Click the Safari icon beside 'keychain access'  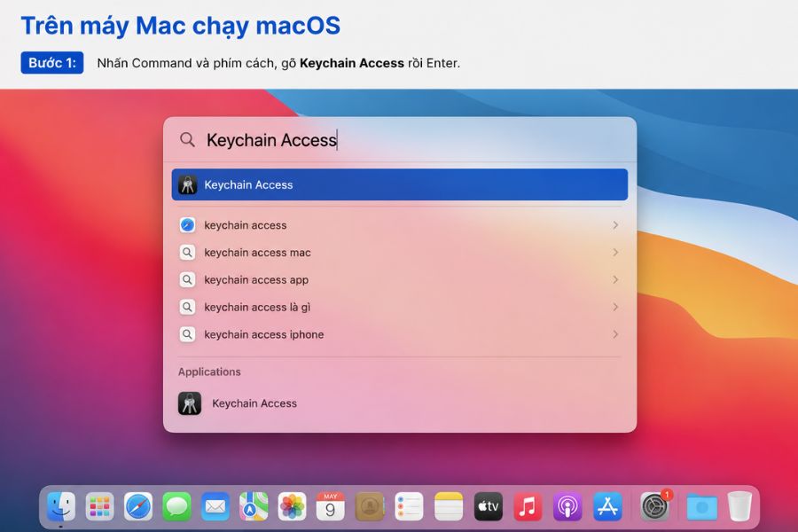click(x=187, y=225)
